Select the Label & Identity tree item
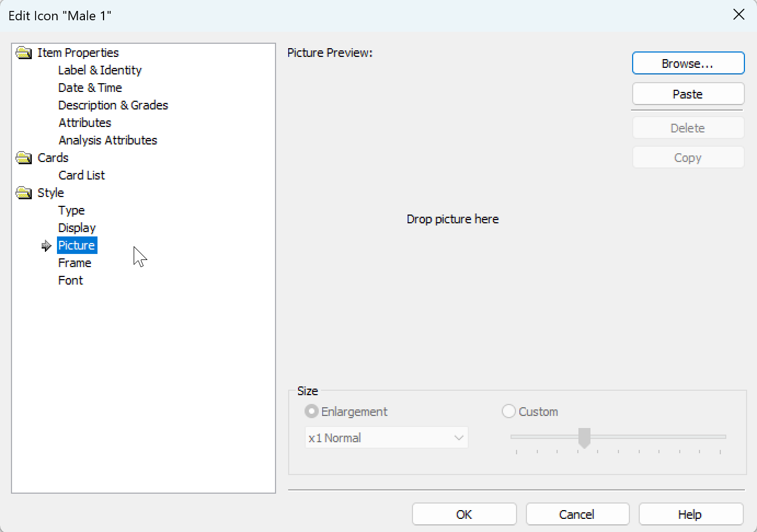Image resolution: width=757 pixels, height=532 pixels. 100,70
